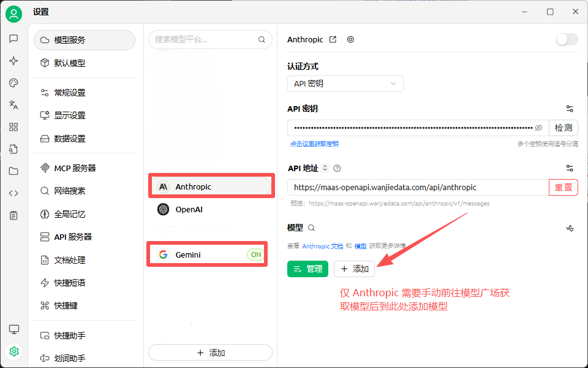Image resolution: width=588 pixels, height=368 pixels.
Task: Click the 点击这里获取密钥 link
Action: 314,144
